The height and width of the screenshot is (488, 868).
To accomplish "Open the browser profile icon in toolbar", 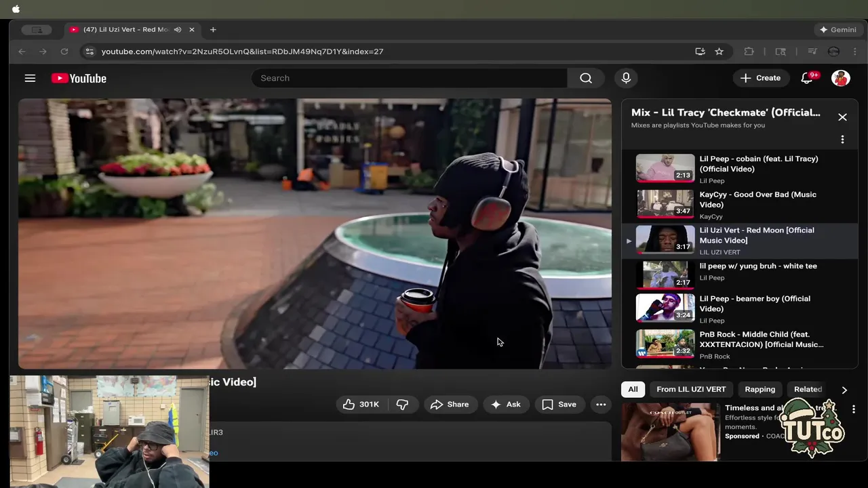I will click(833, 52).
